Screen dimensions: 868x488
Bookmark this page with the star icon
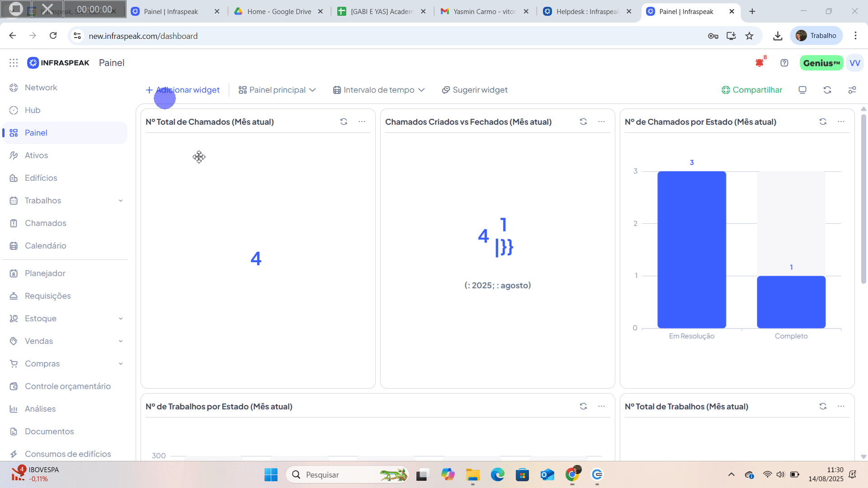click(x=750, y=36)
